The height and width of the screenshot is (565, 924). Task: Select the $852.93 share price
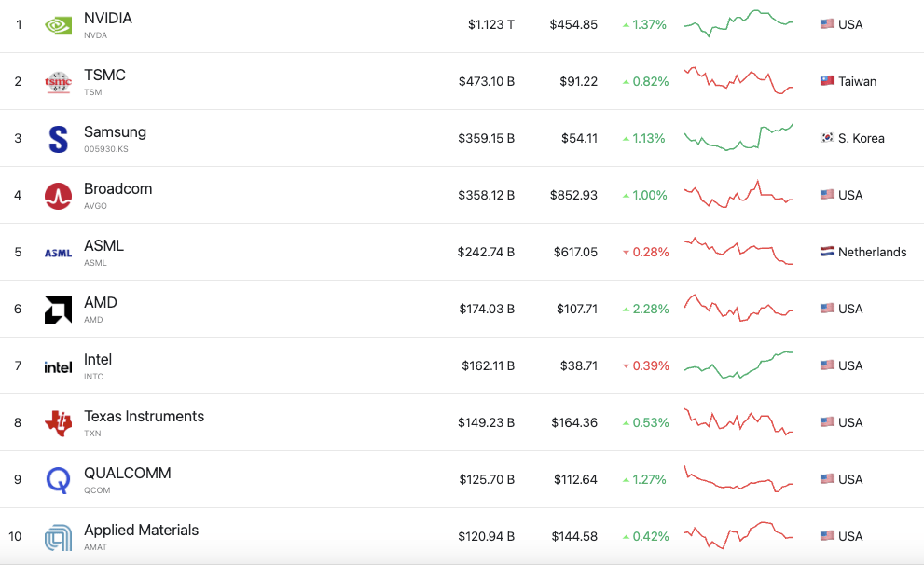coord(573,195)
